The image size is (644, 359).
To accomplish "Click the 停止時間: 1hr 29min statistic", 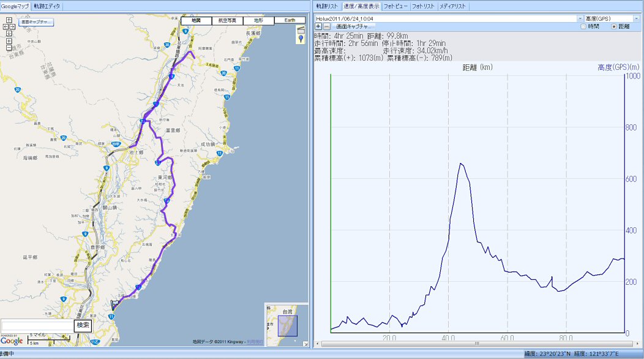I will (414, 43).
